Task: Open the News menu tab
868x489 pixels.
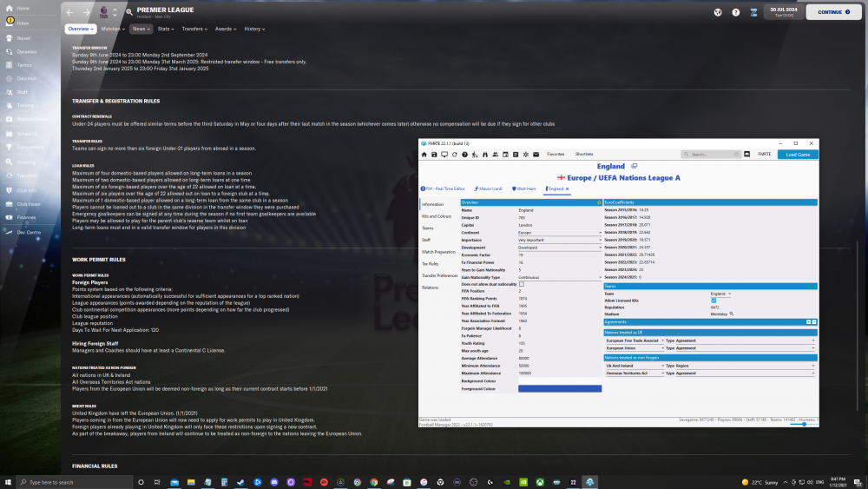Action: point(141,29)
